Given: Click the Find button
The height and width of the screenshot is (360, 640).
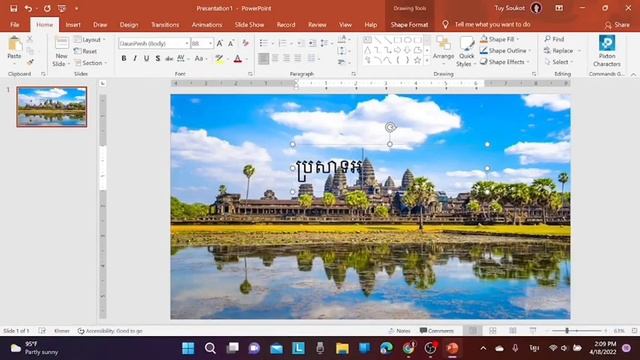Looking at the screenshot, I should pos(554,39).
